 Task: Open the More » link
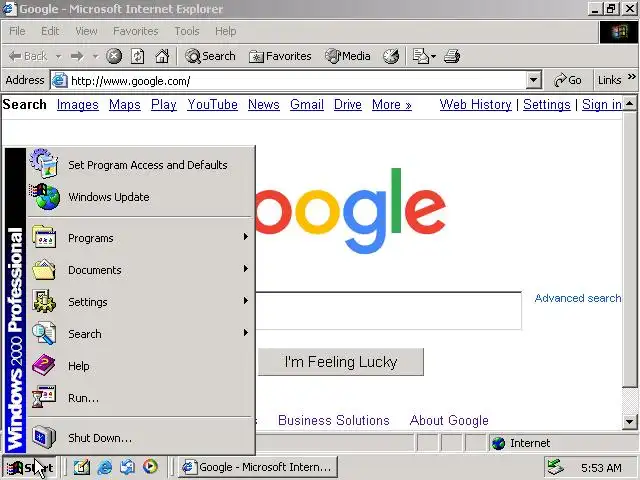(391, 104)
